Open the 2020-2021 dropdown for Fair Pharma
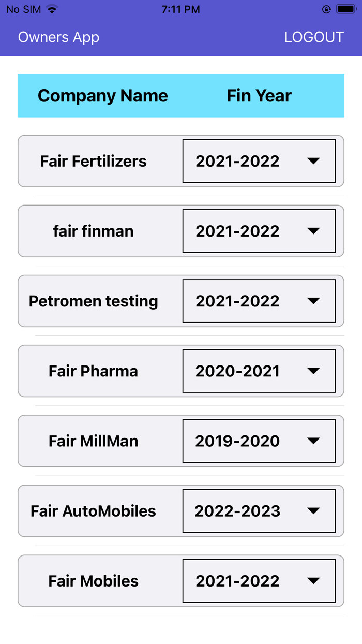The height and width of the screenshot is (644, 362). click(259, 371)
